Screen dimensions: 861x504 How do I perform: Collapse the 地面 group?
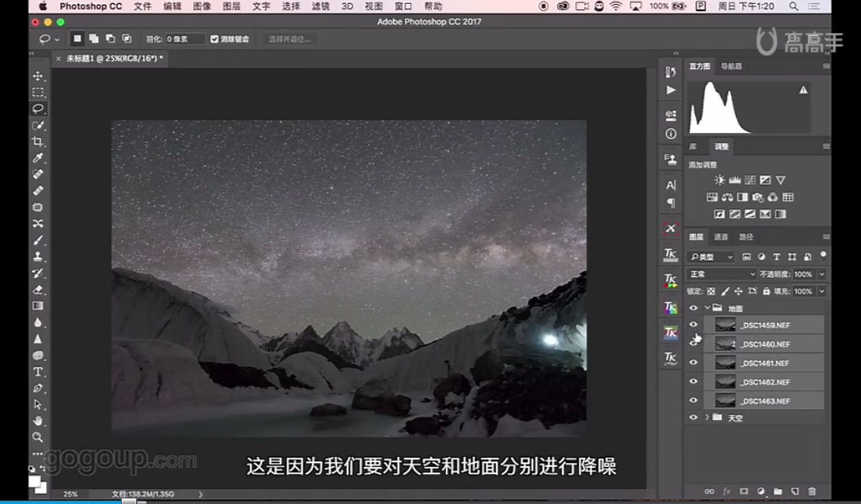point(707,308)
